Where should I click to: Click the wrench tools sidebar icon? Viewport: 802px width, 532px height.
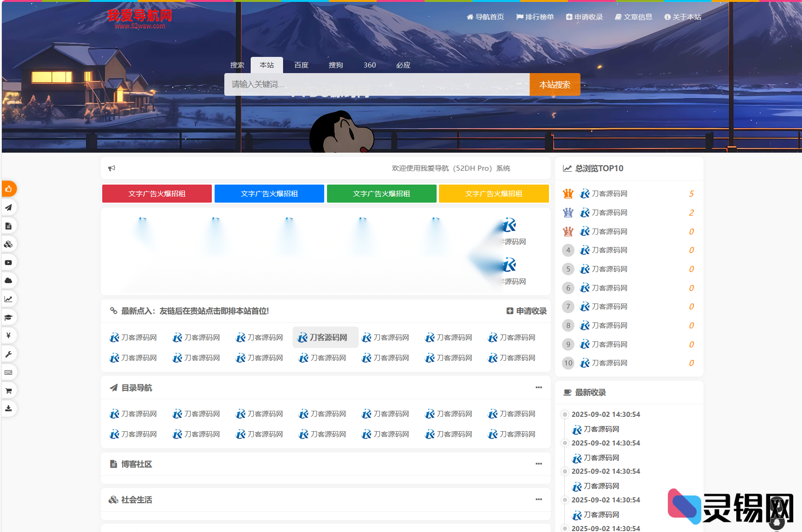pyautogui.click(x=8, y=354)
